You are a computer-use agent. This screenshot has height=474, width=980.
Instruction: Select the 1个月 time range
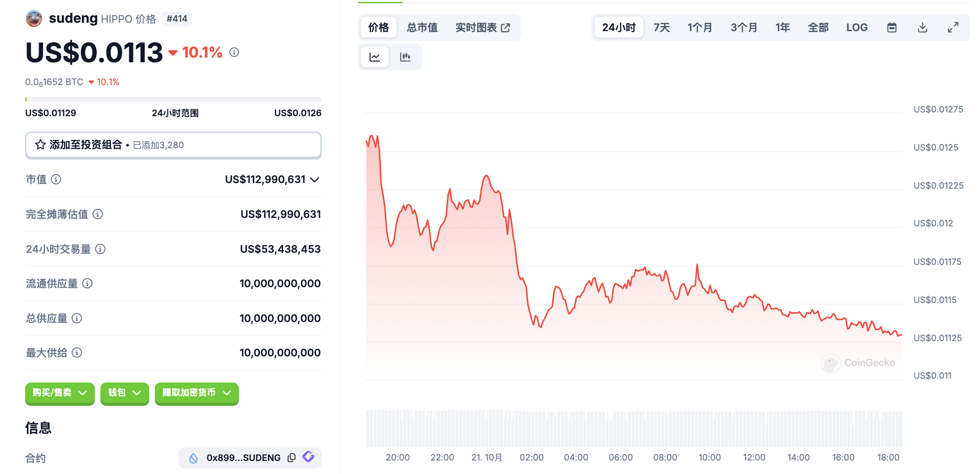[x=699, y=27]
